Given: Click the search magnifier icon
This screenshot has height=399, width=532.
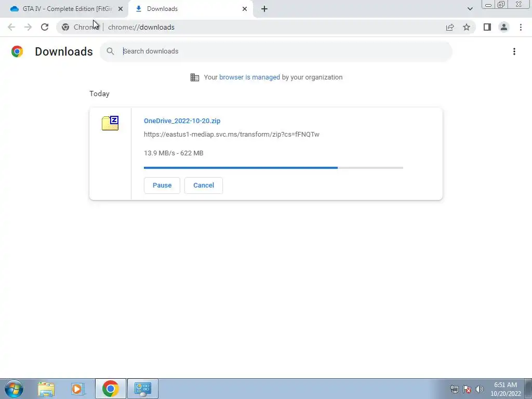Looking at the screenshot, I should click(x=110, y=51).
